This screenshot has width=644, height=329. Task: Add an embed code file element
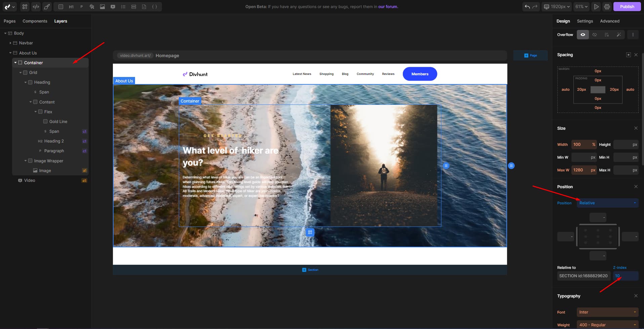pos(144,7)
